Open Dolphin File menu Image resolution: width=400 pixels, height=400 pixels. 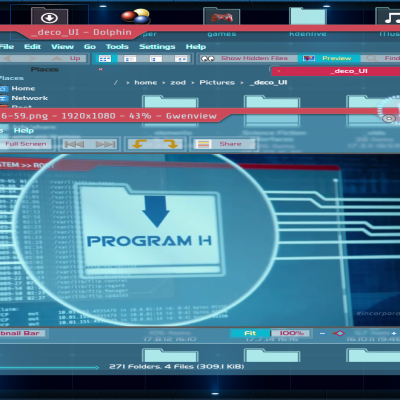[7, 47]
